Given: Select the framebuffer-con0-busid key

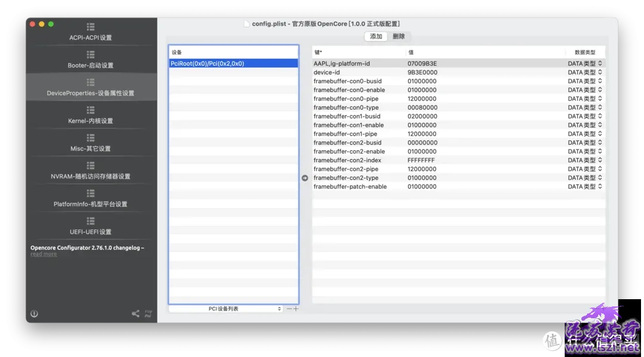Looking at the screenshot, I should tap(348, 81).
